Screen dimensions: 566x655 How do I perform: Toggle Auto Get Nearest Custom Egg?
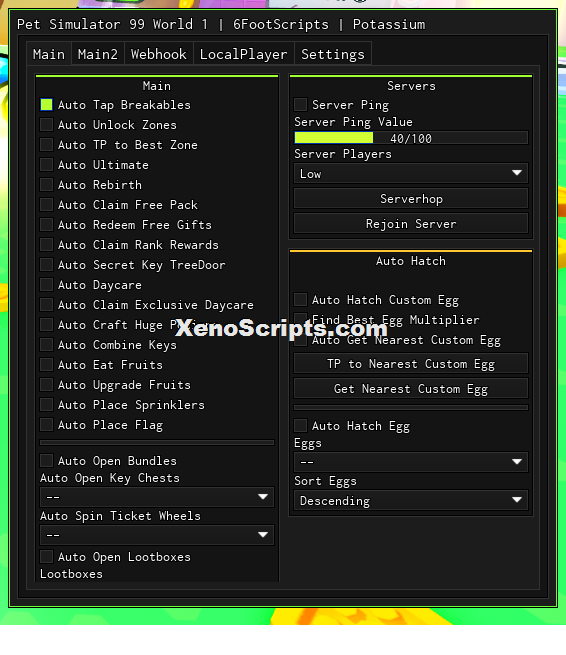click(300, 340)
